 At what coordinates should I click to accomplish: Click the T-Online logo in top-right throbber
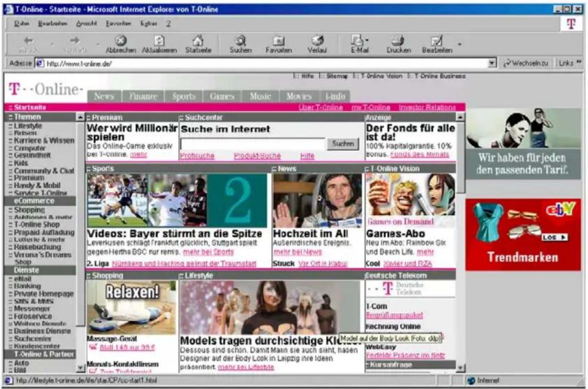click(571, 24)
